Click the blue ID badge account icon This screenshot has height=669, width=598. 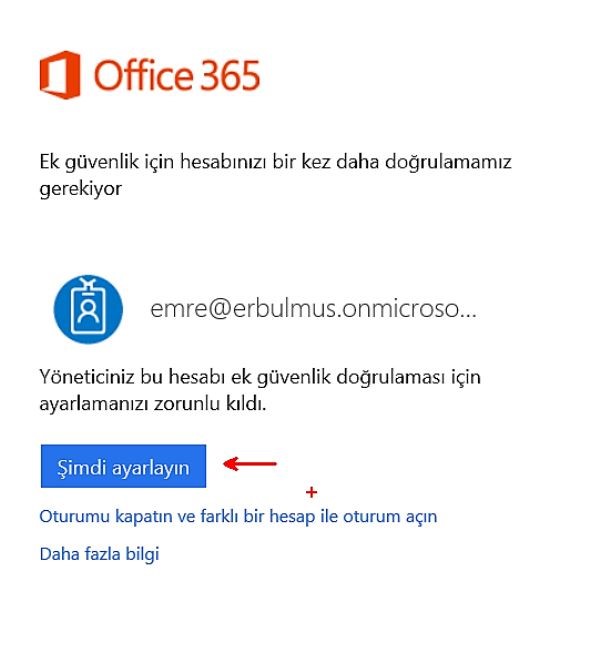[x=88, y=309]
